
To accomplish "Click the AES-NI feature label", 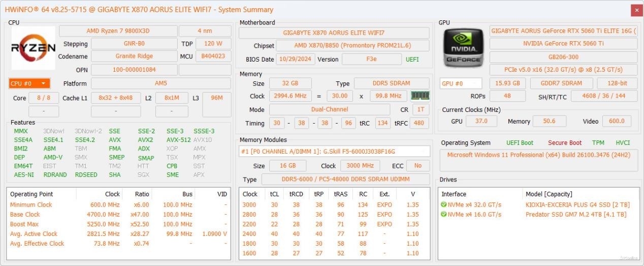I will (x=24, y=174).
